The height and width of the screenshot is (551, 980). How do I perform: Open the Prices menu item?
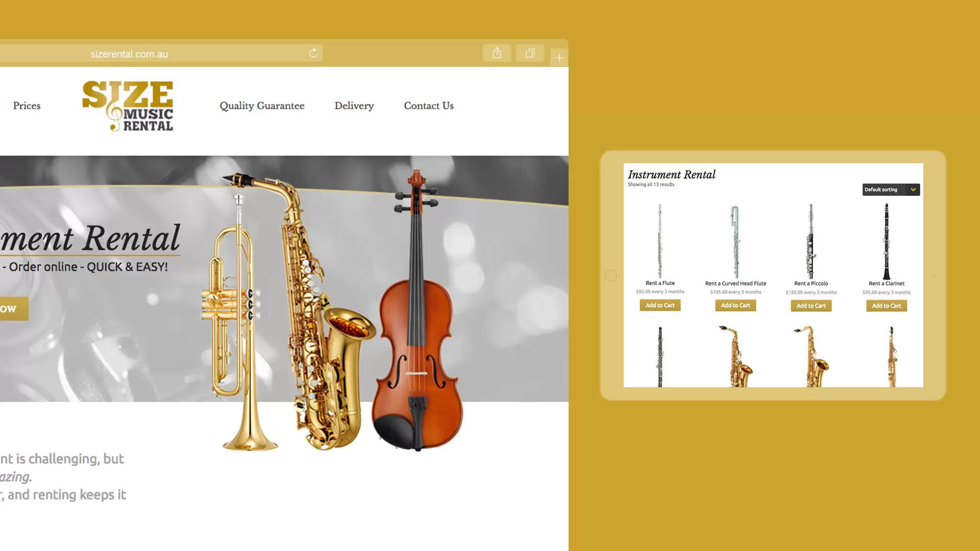coord(27,106)
